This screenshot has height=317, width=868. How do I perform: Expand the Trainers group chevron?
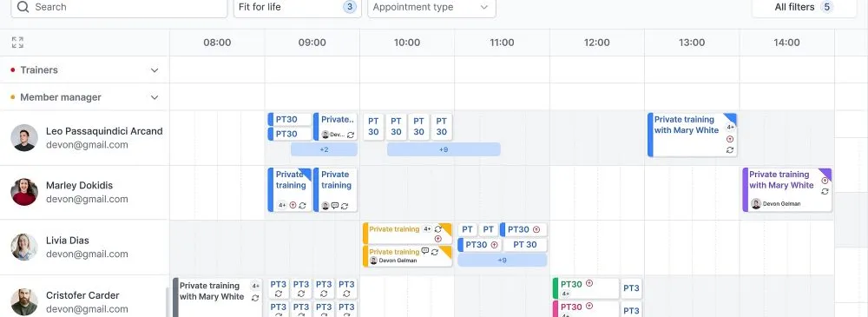pos(155,70)
